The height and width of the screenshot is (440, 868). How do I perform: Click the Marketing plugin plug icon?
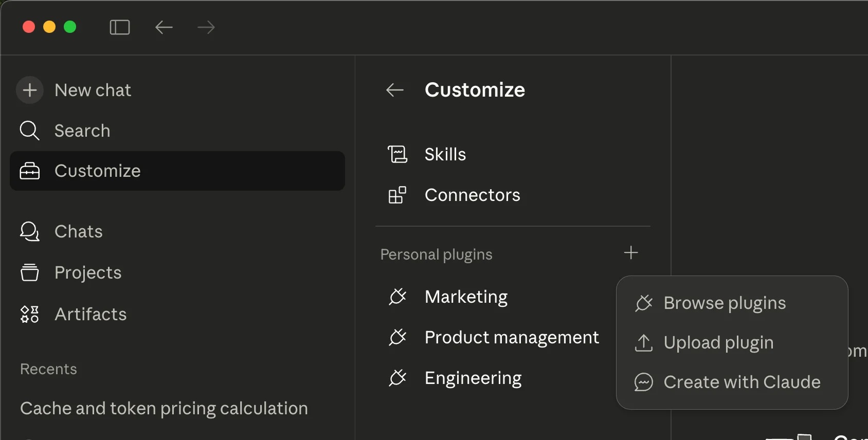397,297
